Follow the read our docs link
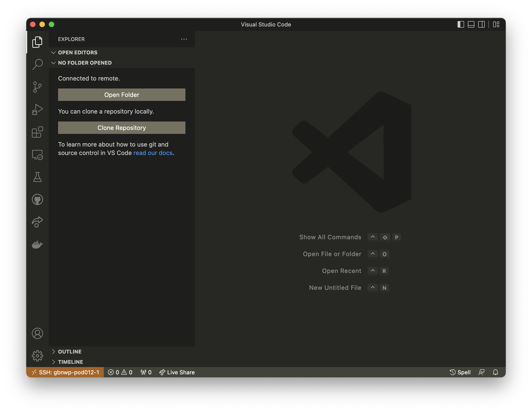 [x=153, y=153]
